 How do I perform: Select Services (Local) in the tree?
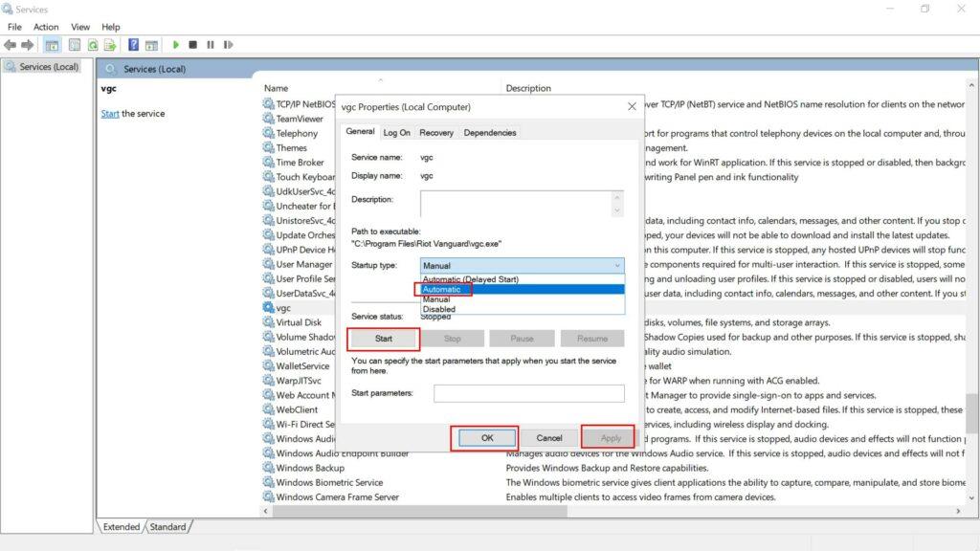[49, 67]
